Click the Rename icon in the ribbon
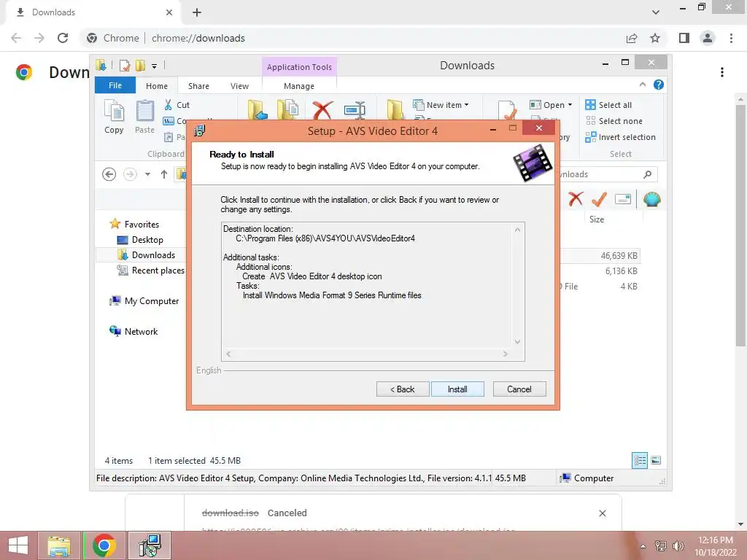This screenshot has height=560, width=747. click(x=355, y=110)
